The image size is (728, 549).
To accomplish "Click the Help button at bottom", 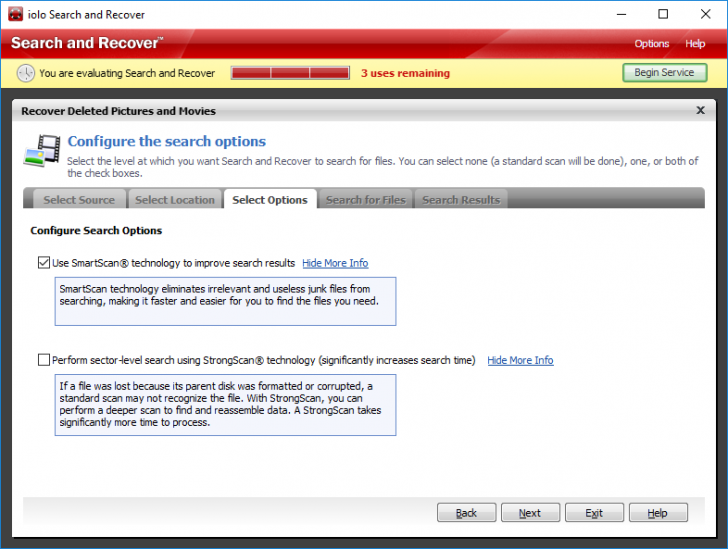I will [658, 512].
